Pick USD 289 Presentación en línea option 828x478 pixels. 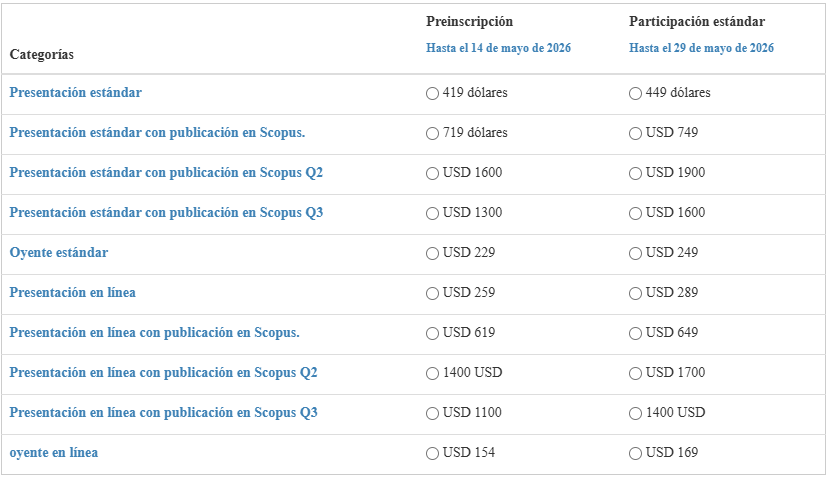635,293
